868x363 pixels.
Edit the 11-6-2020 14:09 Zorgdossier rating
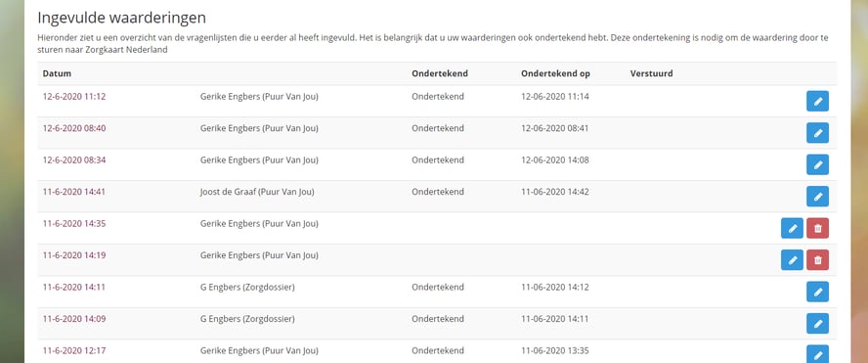pos(817,324)
